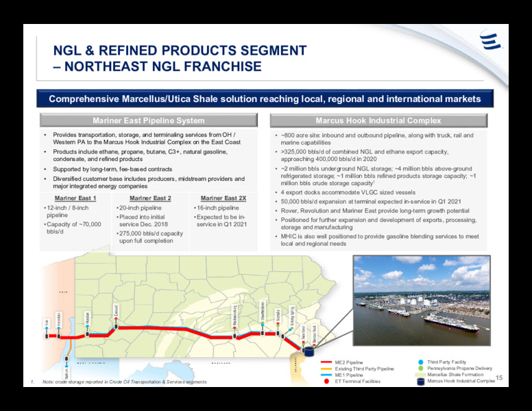Click the Twin Oaks map label
Screen dimensions: 532x411
click(x=303, y=334)
